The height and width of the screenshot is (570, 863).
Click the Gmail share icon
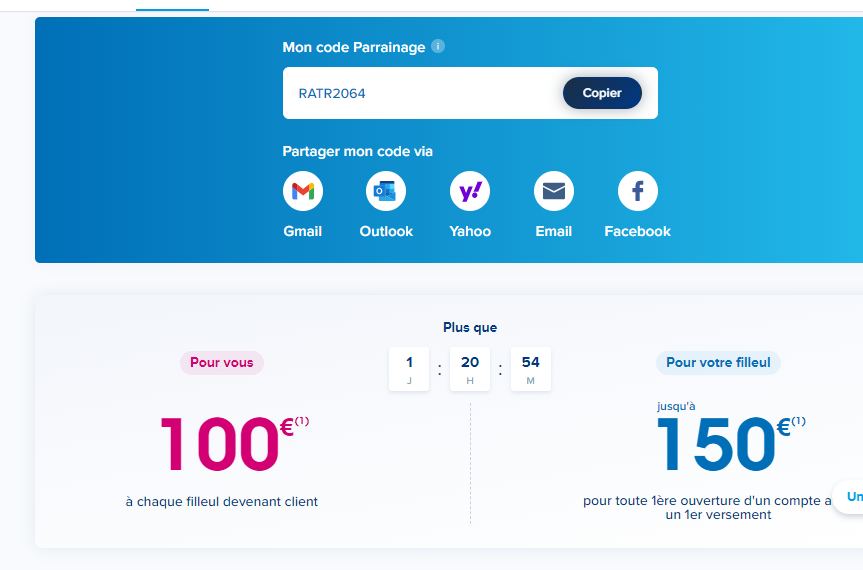tap(302, 191)
